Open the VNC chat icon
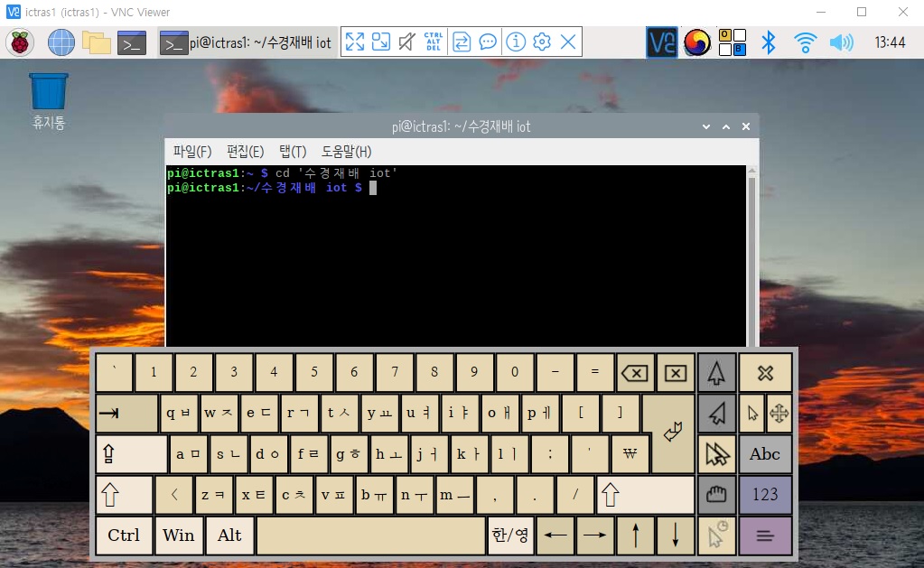The width and height of the screenshot is (924, 568). pyautogui.click(x=488, y=42)
